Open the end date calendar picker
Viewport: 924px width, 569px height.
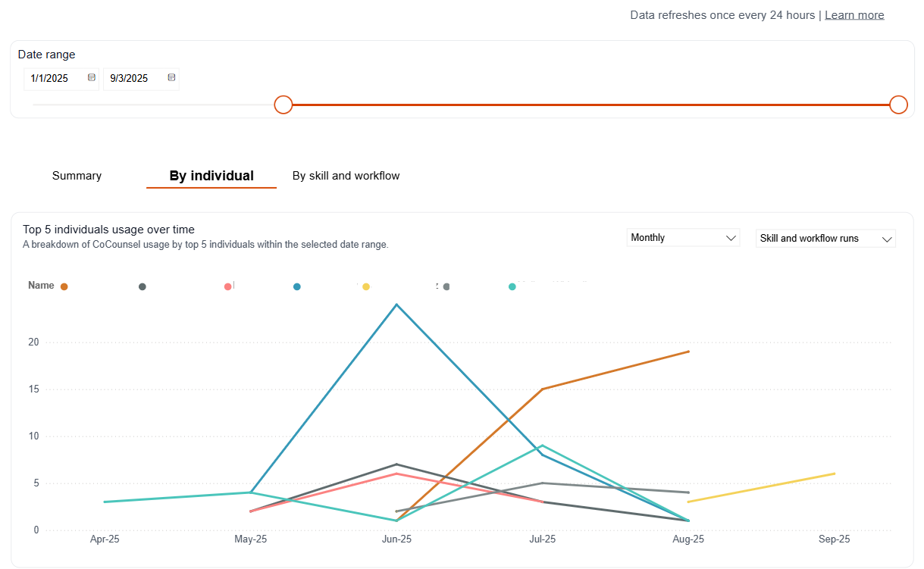171,77
